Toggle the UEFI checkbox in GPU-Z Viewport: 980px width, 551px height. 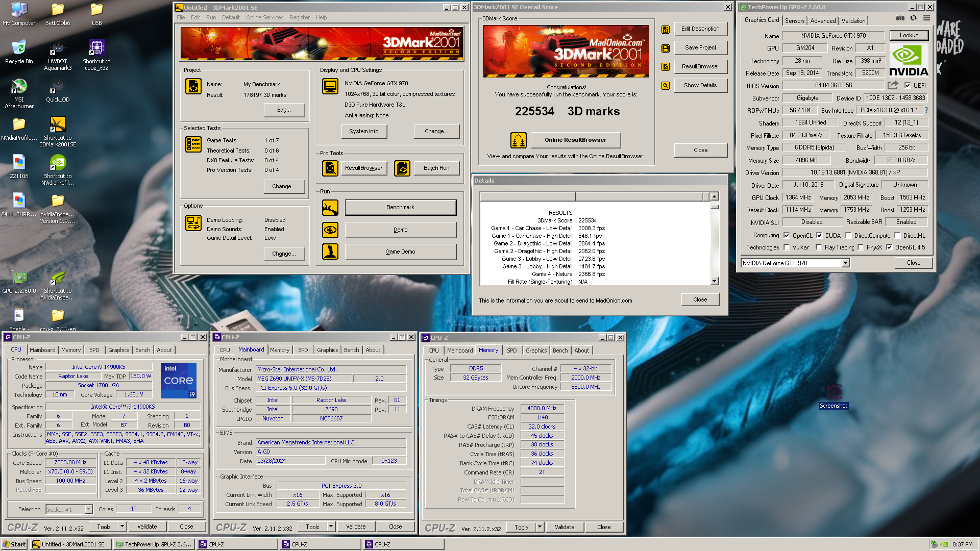[908, 85]
